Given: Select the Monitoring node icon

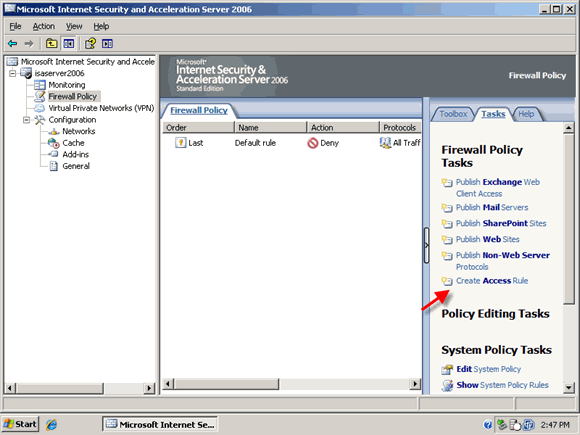Looking at the screenshot, I should [x=40, y=85].
